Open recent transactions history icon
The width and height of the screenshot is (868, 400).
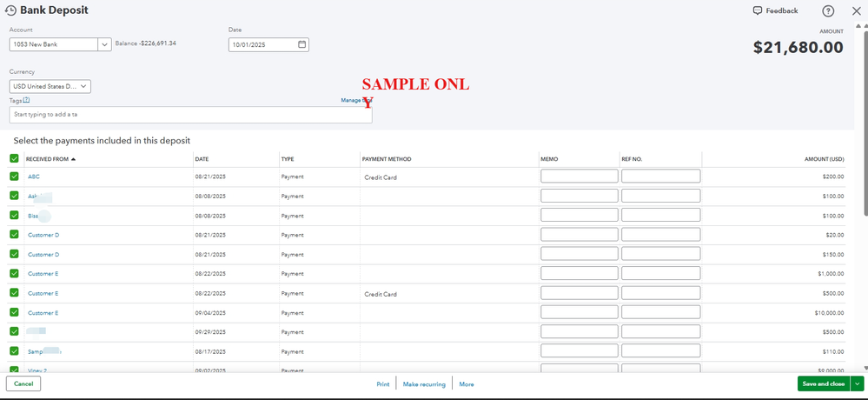pyautogui.click(x=10, y=10)
